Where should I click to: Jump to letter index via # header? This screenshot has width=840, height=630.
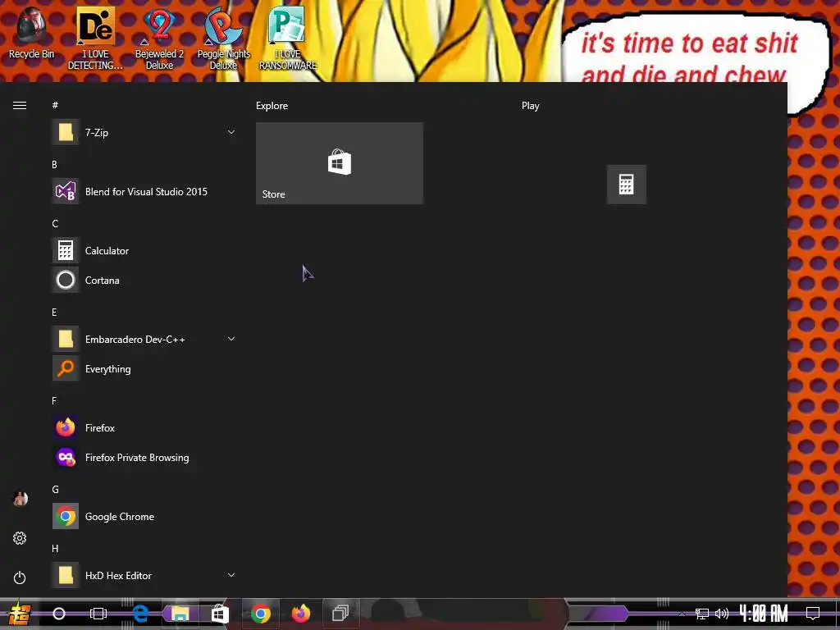click(55, 105)
